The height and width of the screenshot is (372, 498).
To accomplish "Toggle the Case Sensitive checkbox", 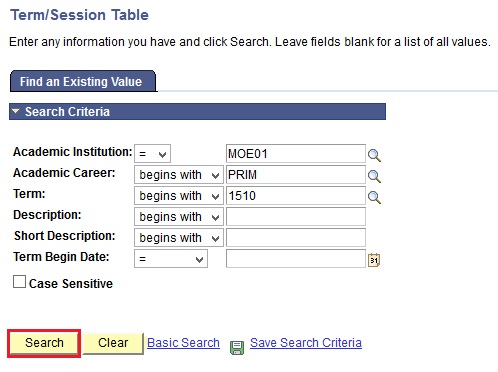I will (x=19, y=282).
